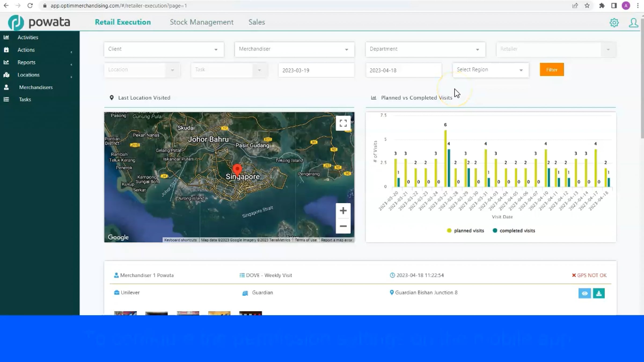Open the user profile icon

pos(634,23)
